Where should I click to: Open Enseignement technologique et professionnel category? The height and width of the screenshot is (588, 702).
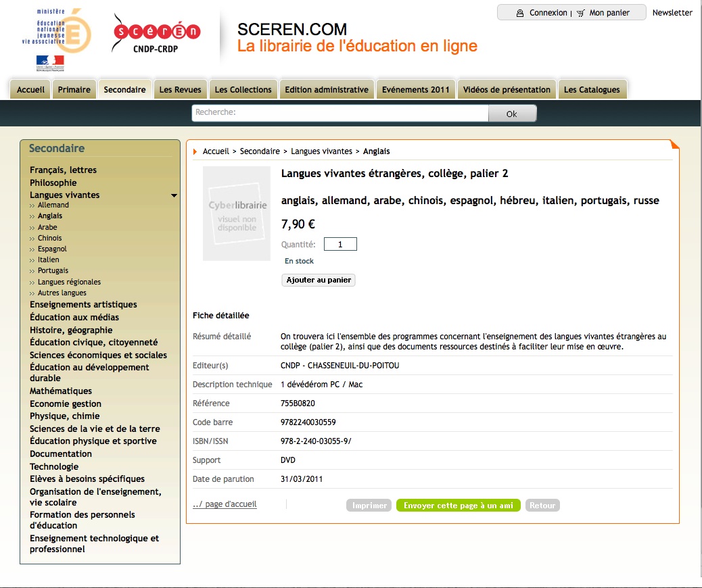(95, 543)
